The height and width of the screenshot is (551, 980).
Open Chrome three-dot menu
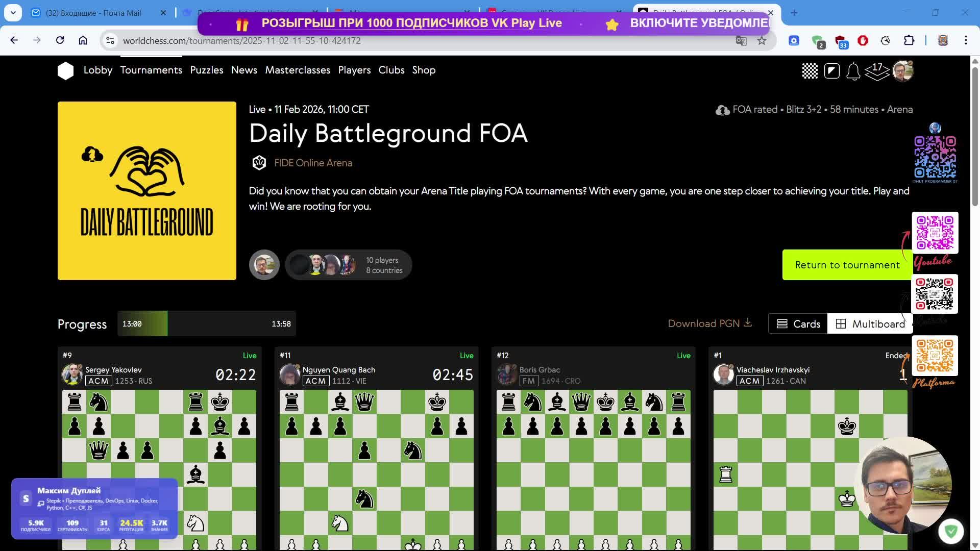pyautogui.click(x=965, y=40)
